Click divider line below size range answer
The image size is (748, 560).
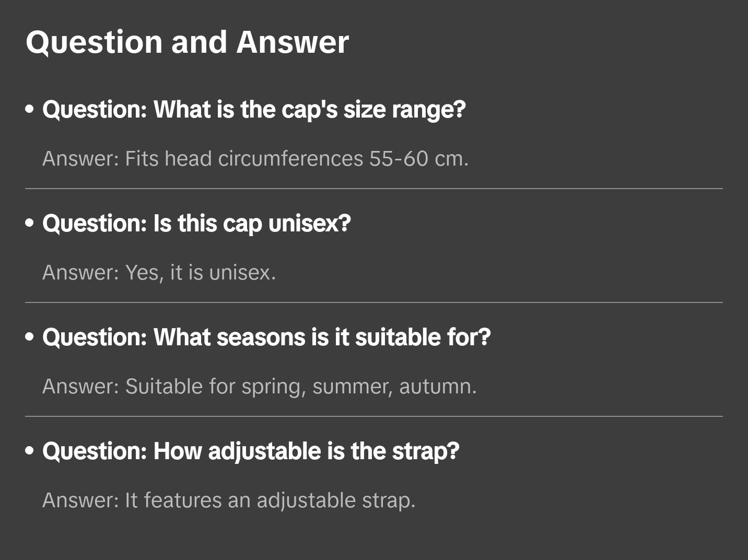374,189
